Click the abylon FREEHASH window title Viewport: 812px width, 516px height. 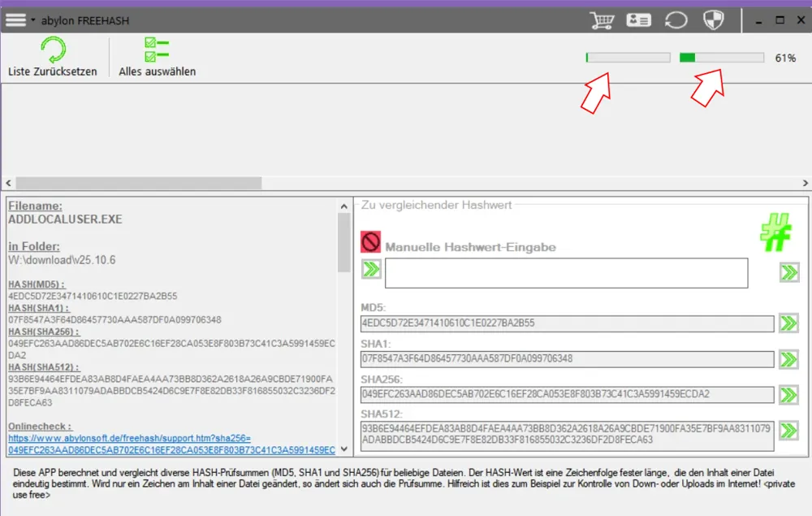tap(85, 21)
